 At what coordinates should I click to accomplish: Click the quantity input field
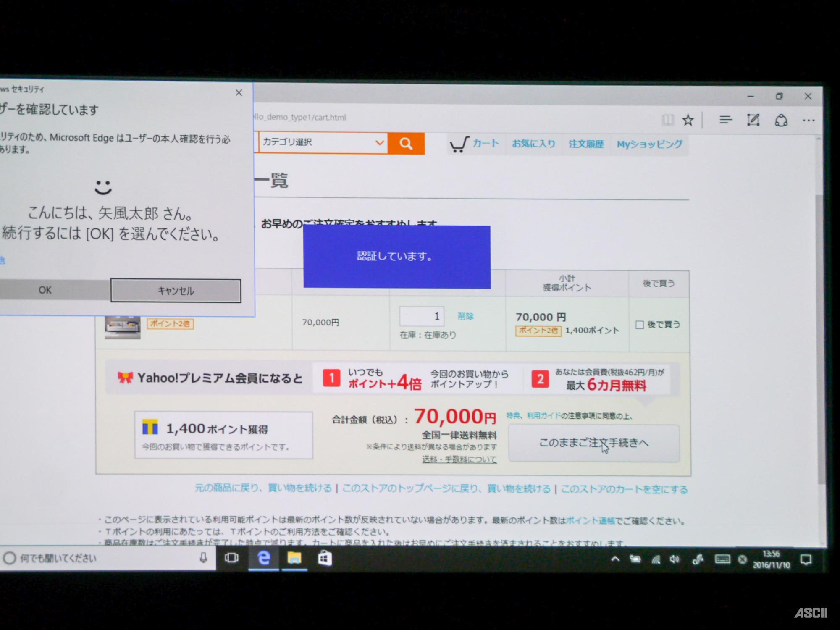421,316
